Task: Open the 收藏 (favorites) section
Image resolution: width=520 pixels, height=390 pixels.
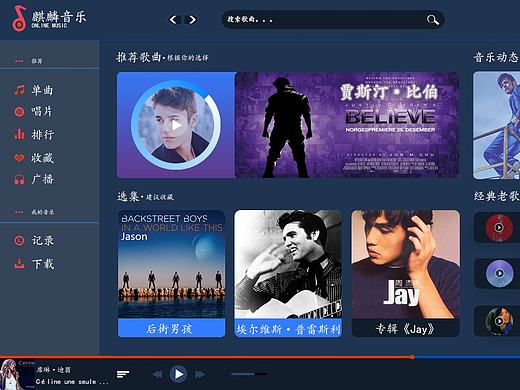Action: pyautogui.click(x=42, y=158)
